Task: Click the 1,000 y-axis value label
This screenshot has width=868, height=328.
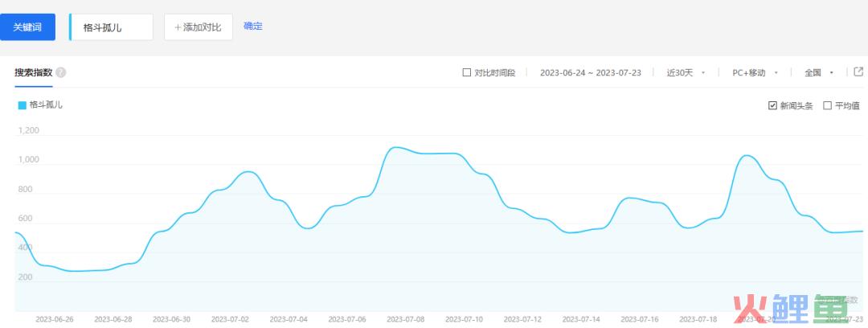Action: click(x=29, y=160)
